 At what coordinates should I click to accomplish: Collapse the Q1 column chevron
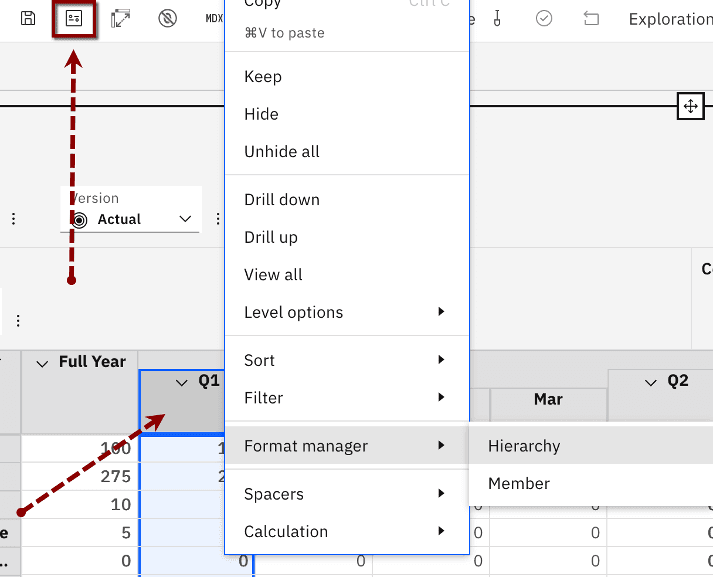182,382
